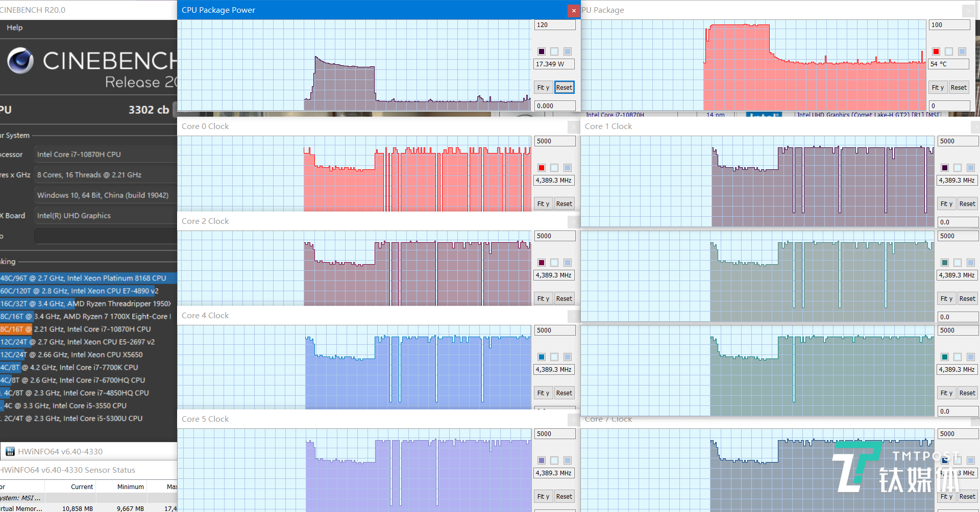980x512 pixels.
Task: Select the AMD Ryzen 7 1700X ranking row
Action: coord(88,317)
